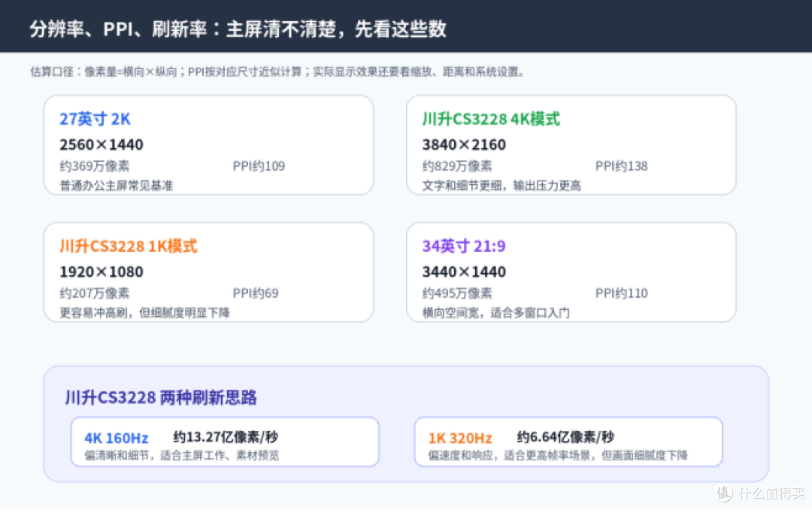
Task: Click the 2560×1440 resolution text
Action: [101, 144]
